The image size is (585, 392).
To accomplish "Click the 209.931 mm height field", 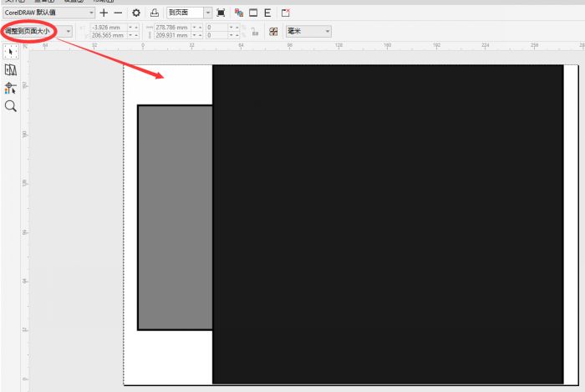I will coord(172,35).
